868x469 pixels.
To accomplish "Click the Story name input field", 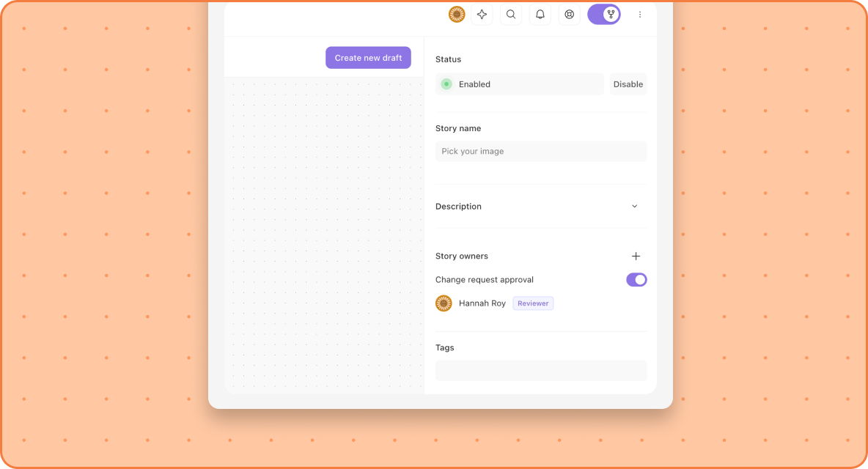I will pos(541,151).
